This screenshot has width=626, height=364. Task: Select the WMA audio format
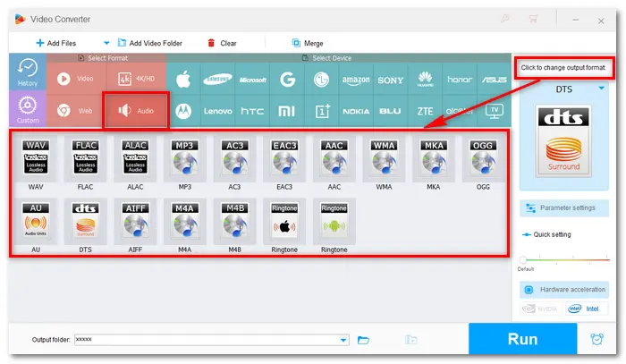point(384,158)
